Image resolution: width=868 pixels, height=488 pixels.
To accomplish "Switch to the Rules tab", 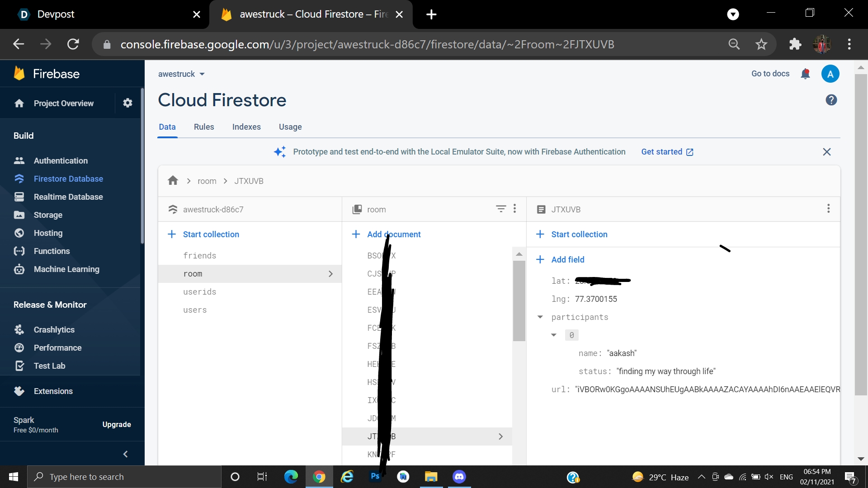I will [203, 127].
